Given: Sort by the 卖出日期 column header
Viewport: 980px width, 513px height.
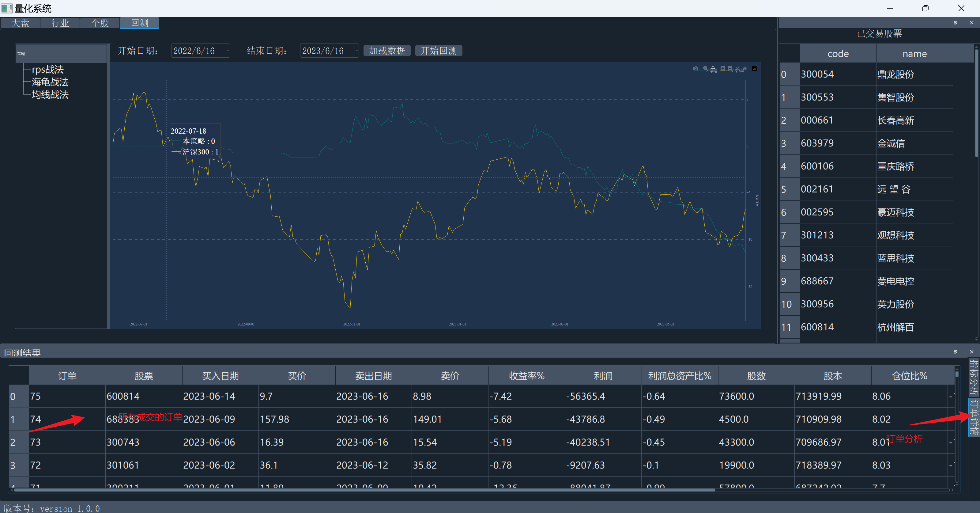Looking at the screenshot, I should (x=374, y=376).
